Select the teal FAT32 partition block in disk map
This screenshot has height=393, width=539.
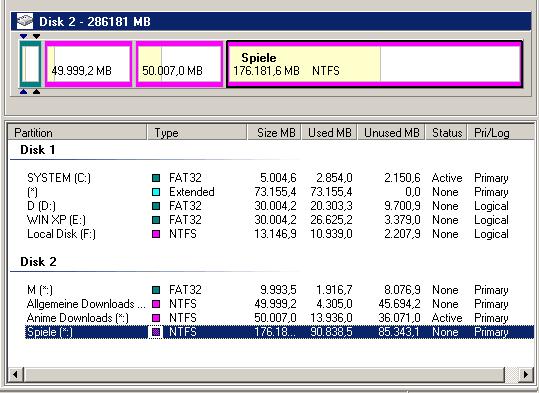(31, 64)
